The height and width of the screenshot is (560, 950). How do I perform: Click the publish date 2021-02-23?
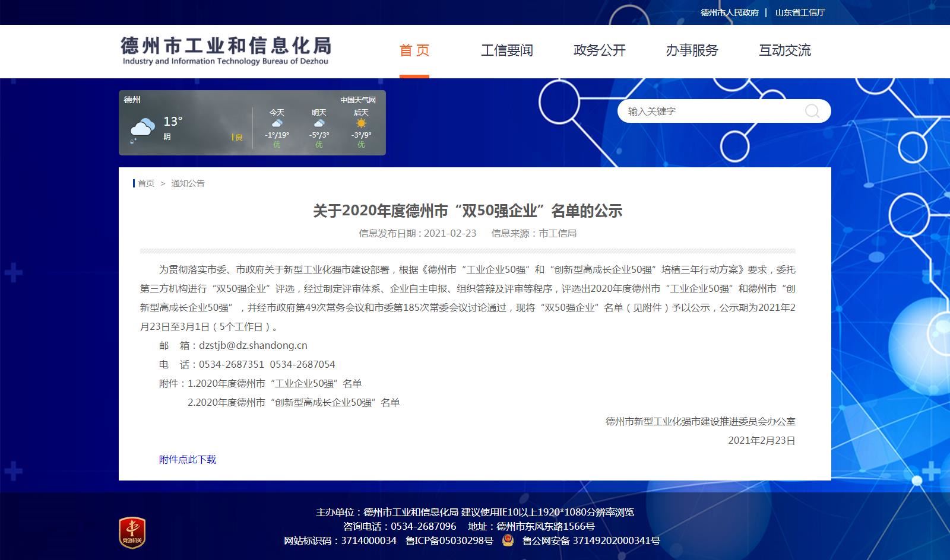[450, 233]
